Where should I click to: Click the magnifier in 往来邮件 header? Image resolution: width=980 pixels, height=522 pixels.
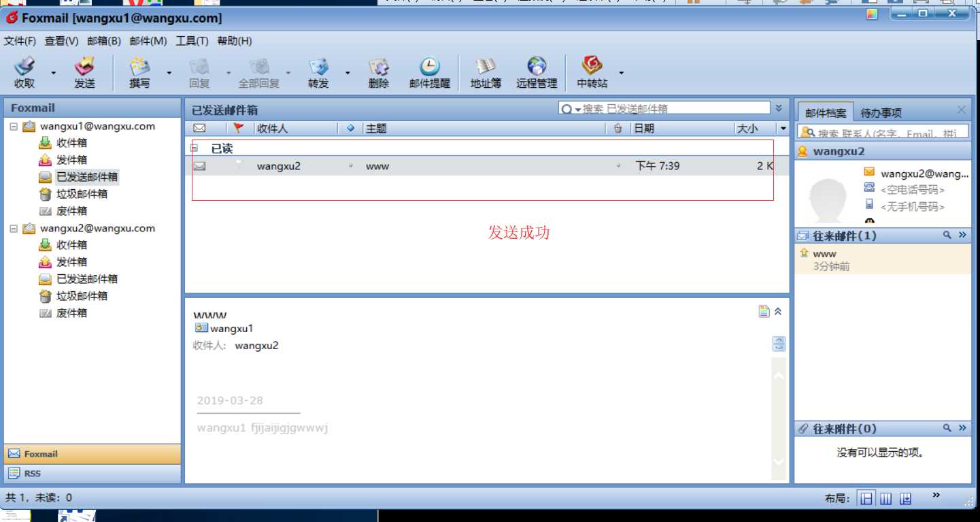pos(947,235)
